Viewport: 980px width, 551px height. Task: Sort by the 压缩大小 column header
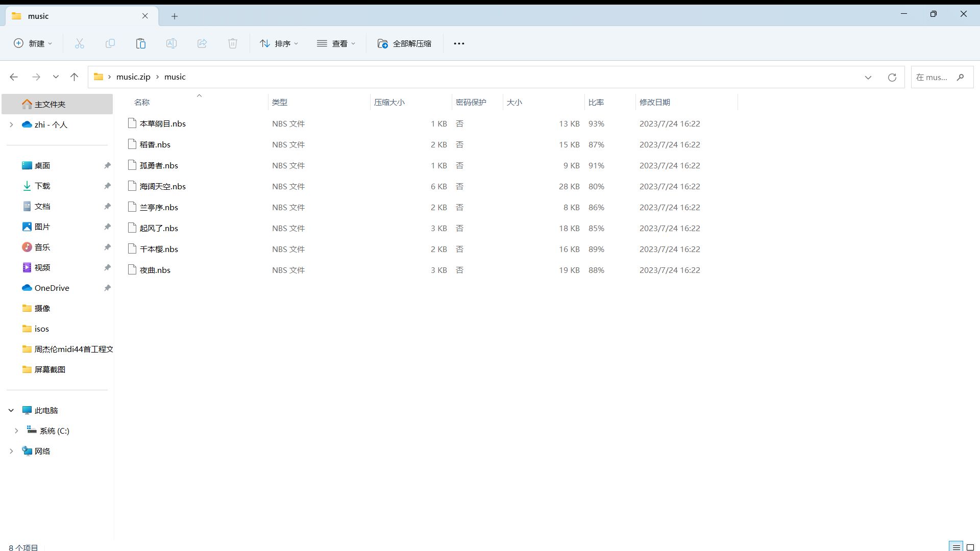click(389, 102)
